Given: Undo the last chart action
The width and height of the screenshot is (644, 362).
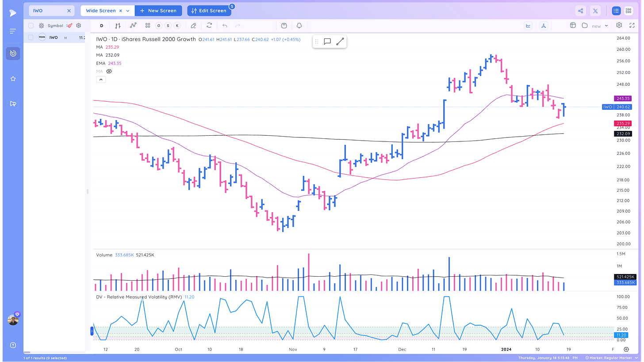Looking at the screenshot, I should click(225, 26).
